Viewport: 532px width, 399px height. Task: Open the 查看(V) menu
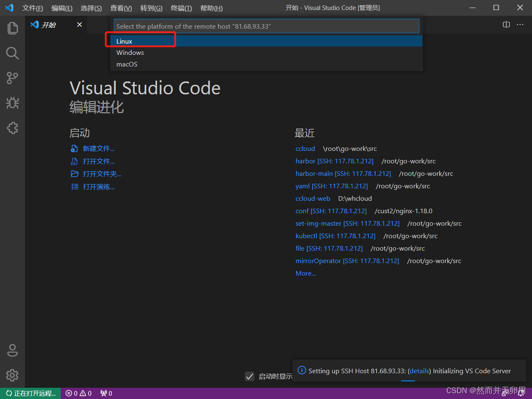[121, 8]
